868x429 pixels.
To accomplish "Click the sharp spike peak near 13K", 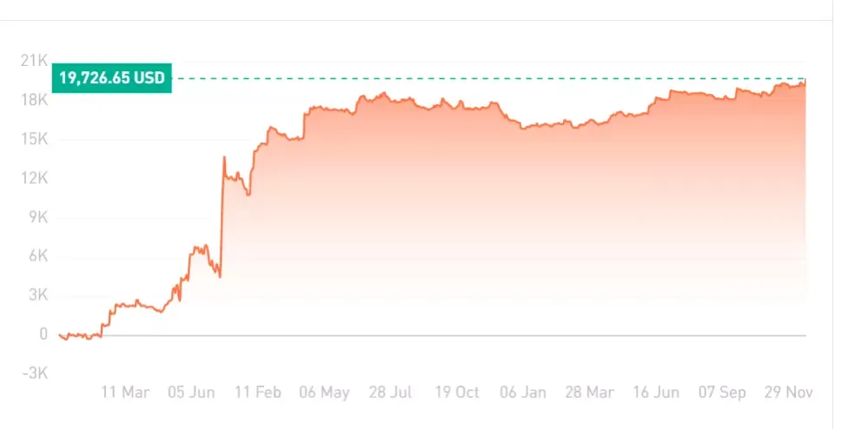I will click(224, 157).
